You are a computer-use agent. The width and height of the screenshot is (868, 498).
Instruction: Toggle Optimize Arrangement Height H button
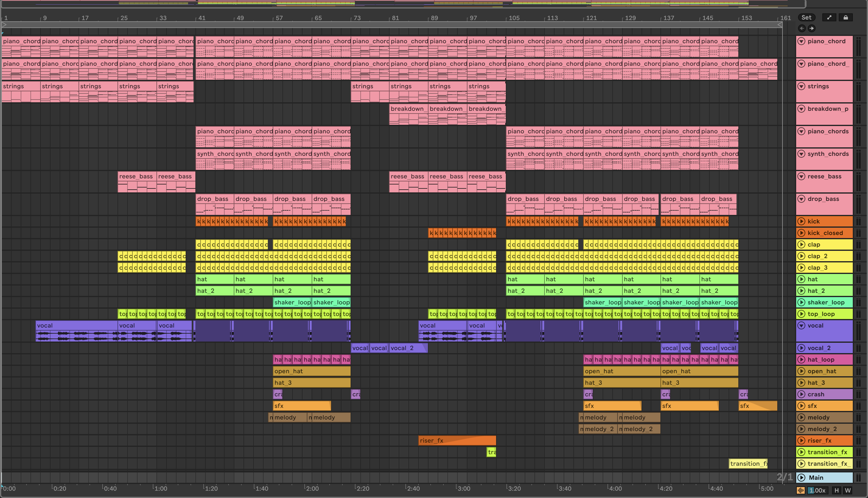837,490
